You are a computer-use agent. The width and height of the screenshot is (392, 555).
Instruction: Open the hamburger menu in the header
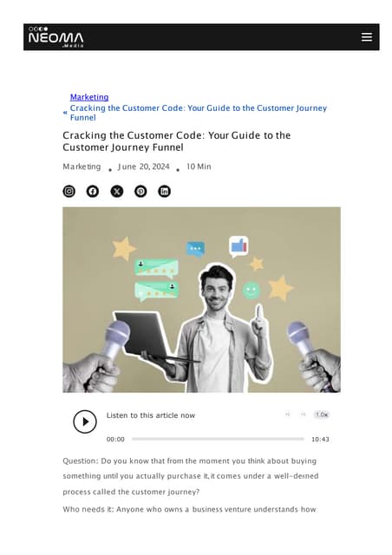point(367,36)
